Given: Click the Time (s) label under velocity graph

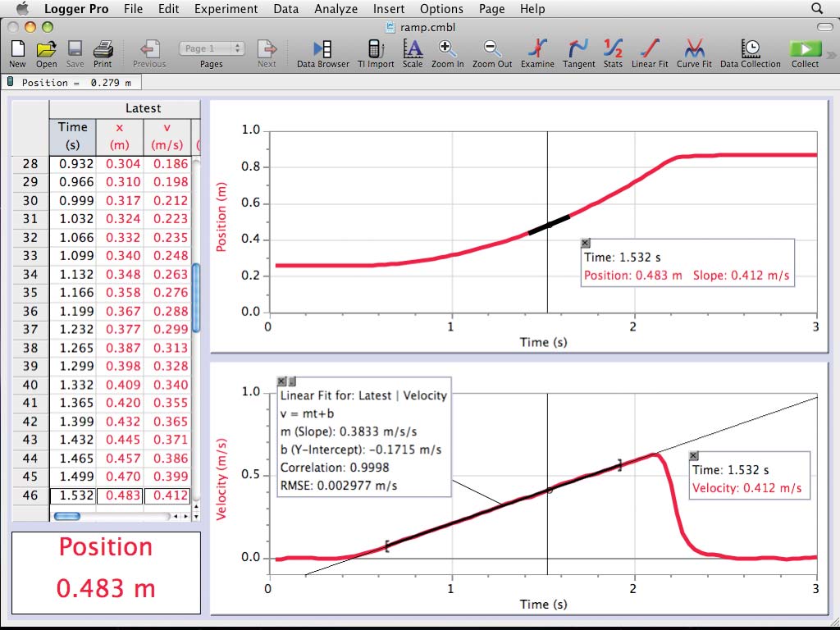Looking at the screenshot, I should (x=543, y=605).
